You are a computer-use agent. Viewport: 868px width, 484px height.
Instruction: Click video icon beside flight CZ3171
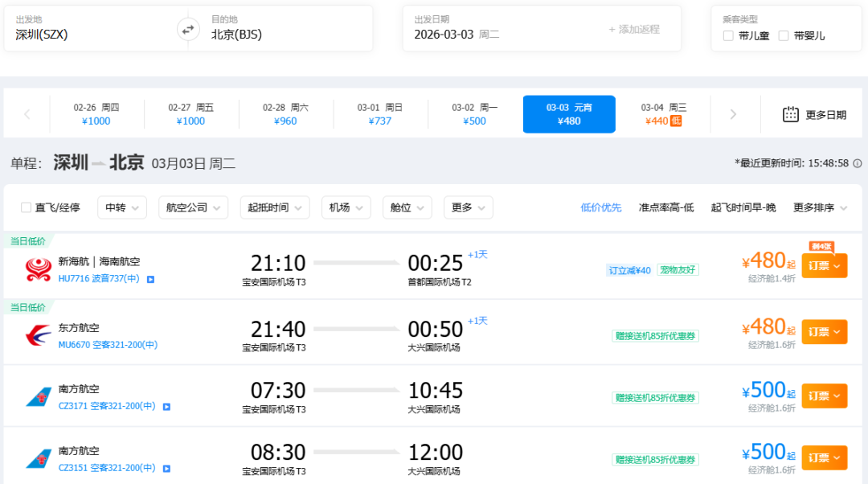(166, 407)
